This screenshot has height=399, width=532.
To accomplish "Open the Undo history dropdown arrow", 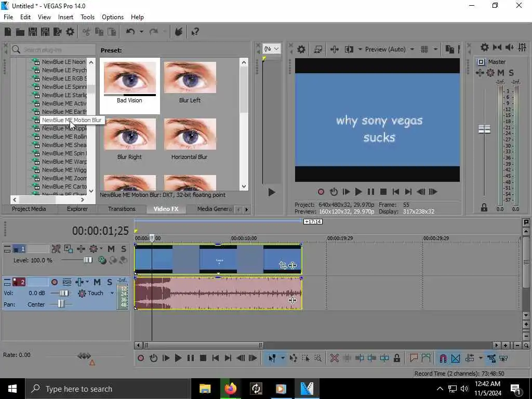I will 141,32.
